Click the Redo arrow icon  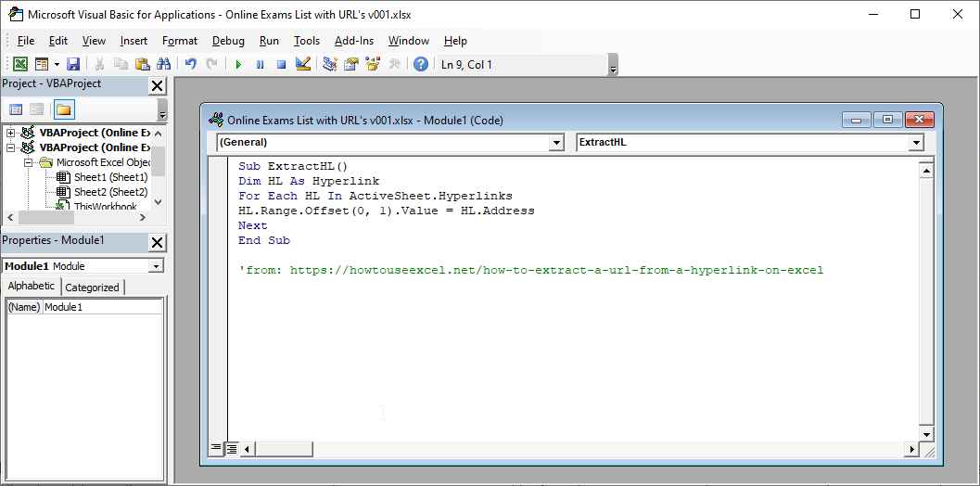(212, 64)
